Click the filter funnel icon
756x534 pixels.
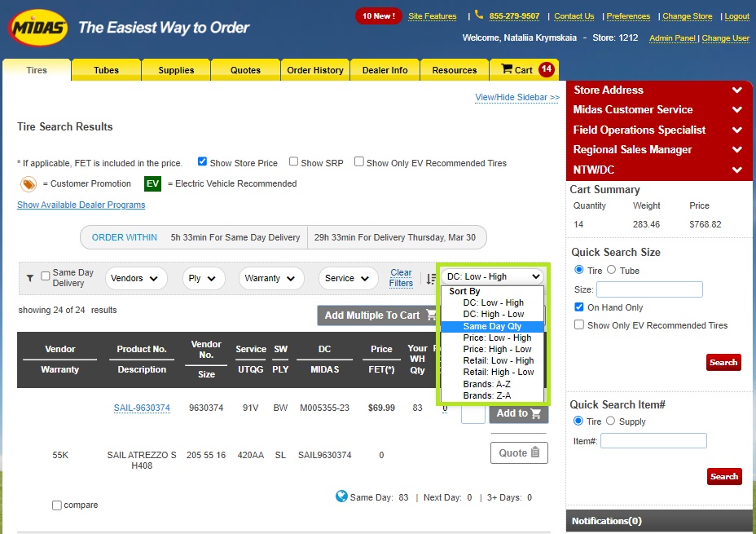30,278
